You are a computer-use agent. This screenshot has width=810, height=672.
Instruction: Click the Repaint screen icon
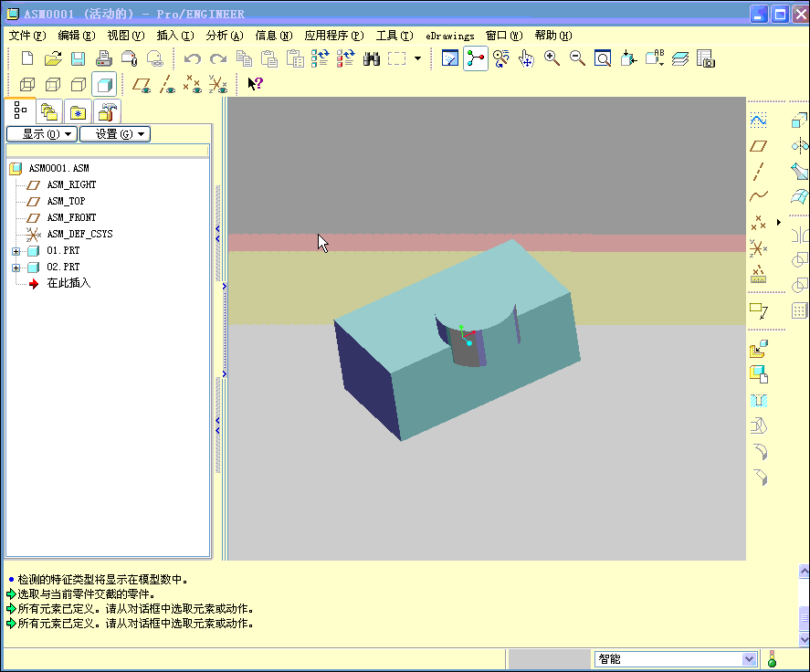point(450,58)
